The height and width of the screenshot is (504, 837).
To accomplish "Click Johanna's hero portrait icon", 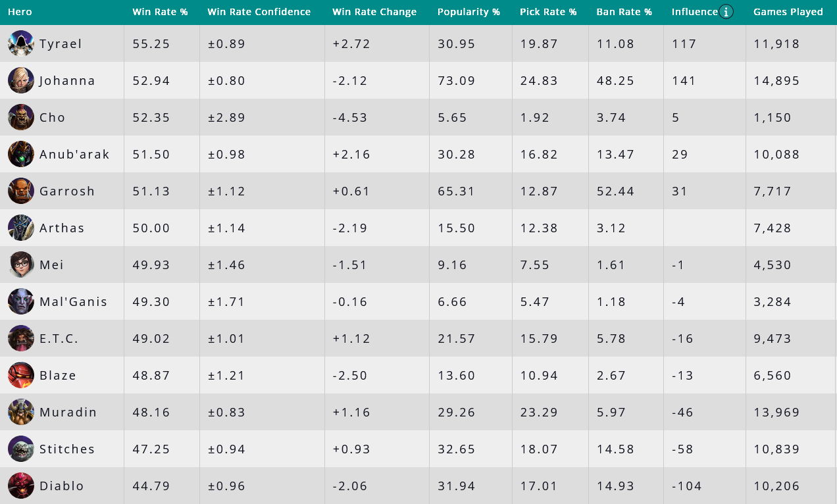I will pyautogui.click(x=21, y=80).
